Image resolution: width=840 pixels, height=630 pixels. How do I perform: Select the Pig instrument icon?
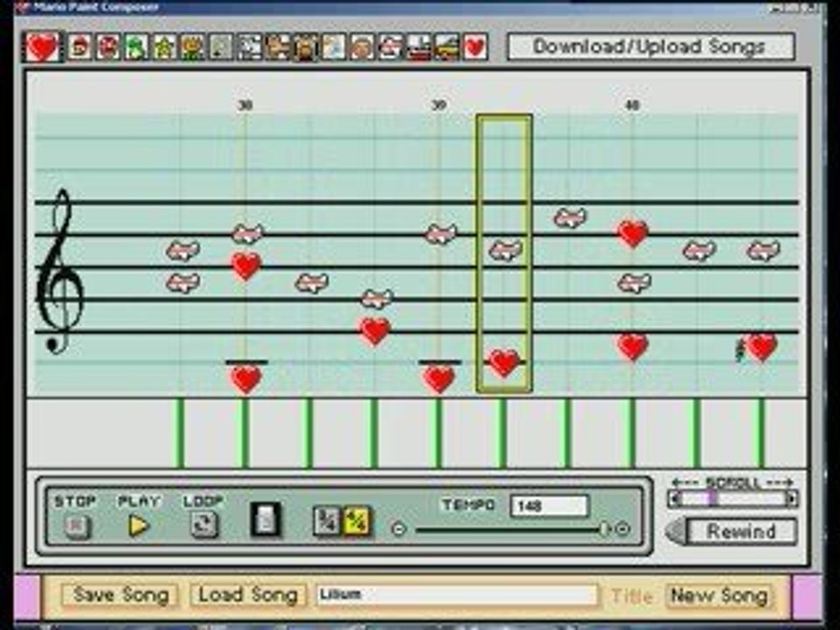pos(306,47)
